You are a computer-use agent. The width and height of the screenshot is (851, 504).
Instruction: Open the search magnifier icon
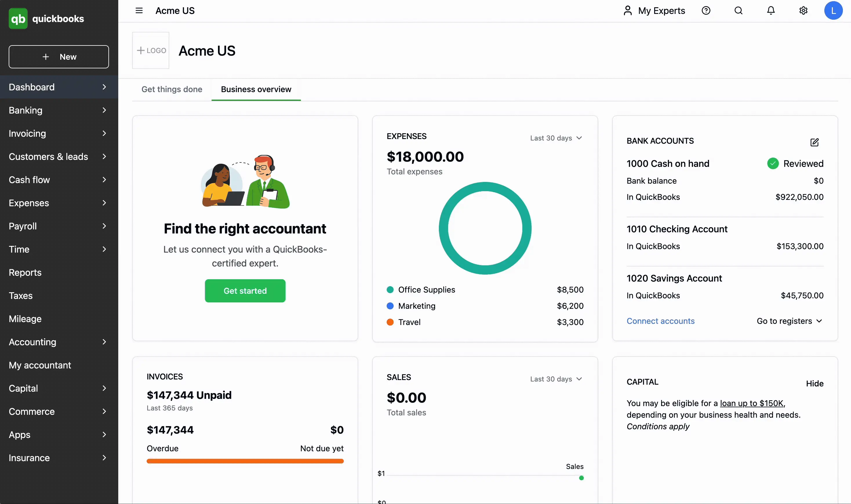coord(738,10)
